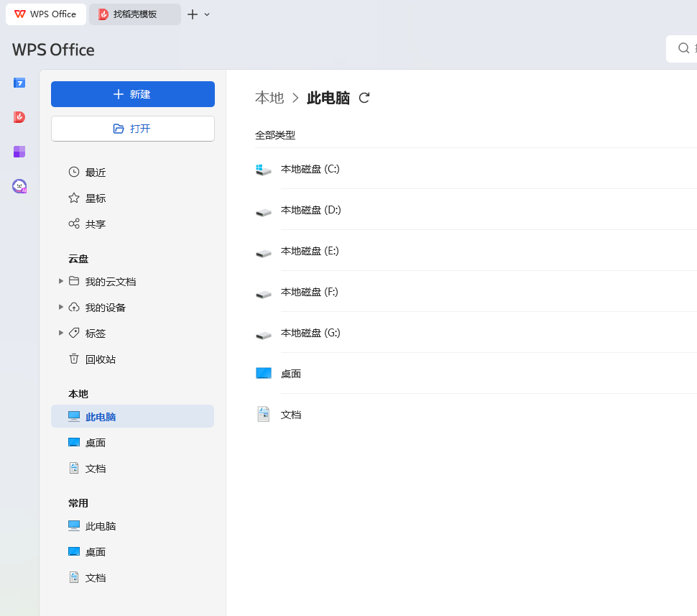Image resolution: width=697 pixels, height=616 pixels.
Task: Switch to the WPS Office tab
Action: (46, 14)
